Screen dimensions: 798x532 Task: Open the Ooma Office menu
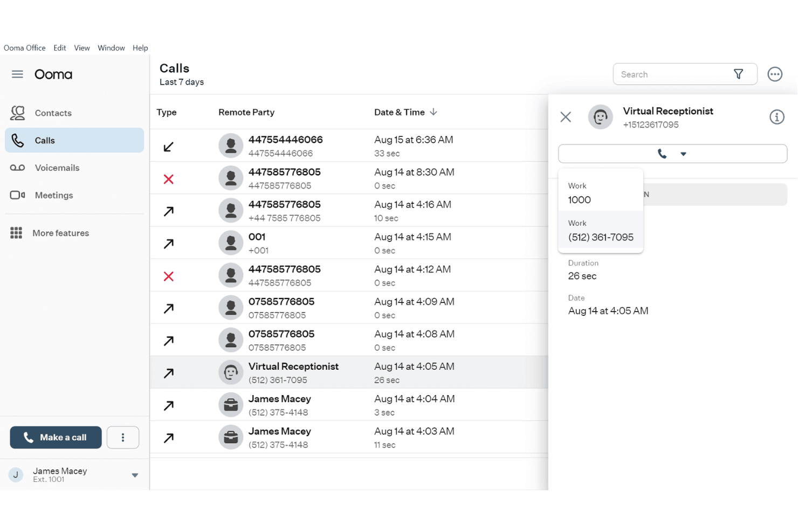click(25, 48)
